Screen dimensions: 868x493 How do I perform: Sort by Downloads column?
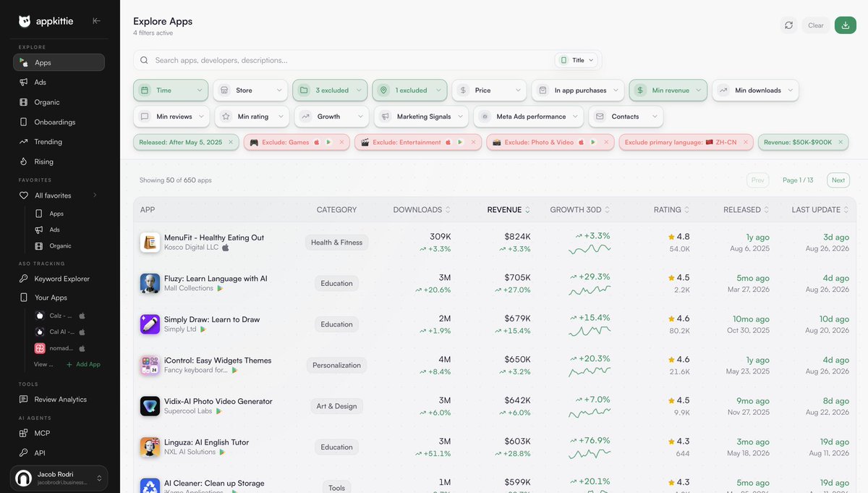point(422,210)
